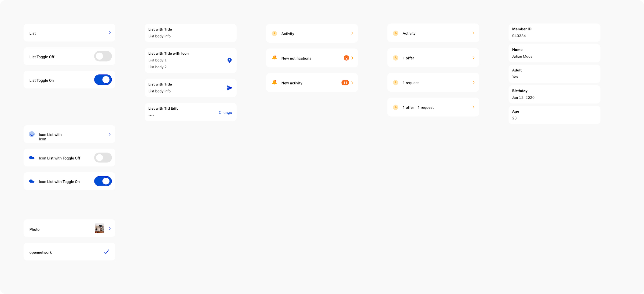Select the Birthday list item
This screenshot has width=644, height=294.
[554, 94]
